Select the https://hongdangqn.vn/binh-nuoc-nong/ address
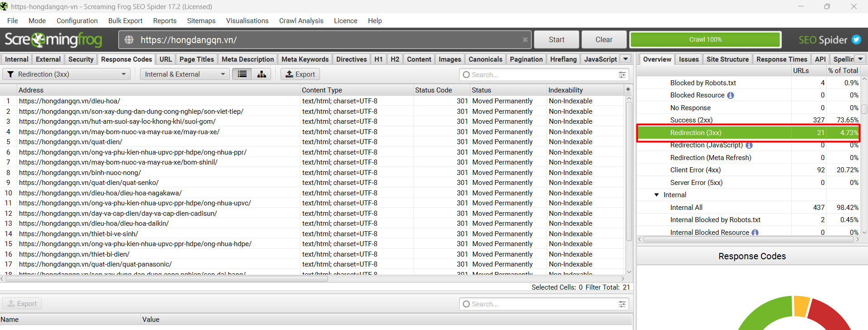The image size is (868, 330). coord(80,173)
